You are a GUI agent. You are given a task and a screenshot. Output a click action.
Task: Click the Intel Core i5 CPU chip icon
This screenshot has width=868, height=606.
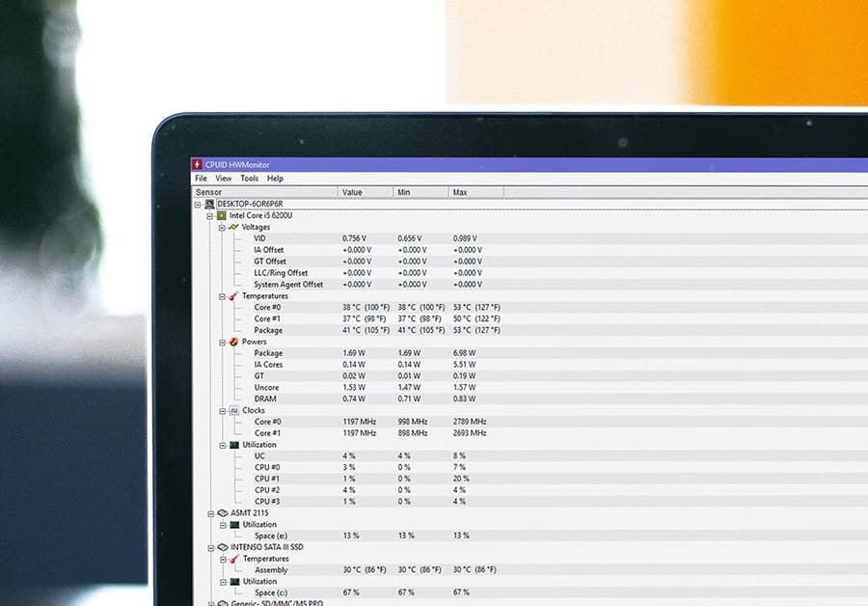click(222, 215)
